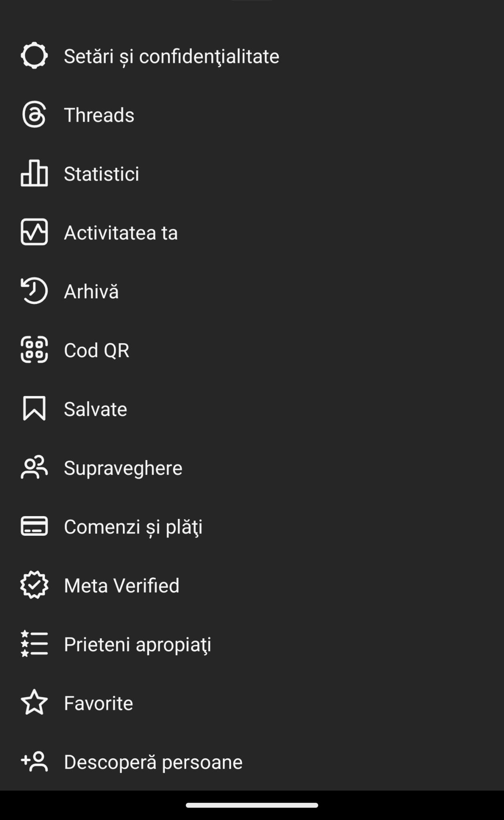Open the Statistici menu item
The image size is (504, 820).
101,174
